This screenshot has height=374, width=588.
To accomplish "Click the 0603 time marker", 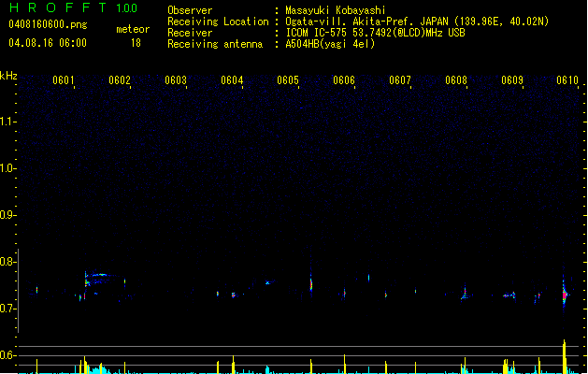I will click(176, 80).
